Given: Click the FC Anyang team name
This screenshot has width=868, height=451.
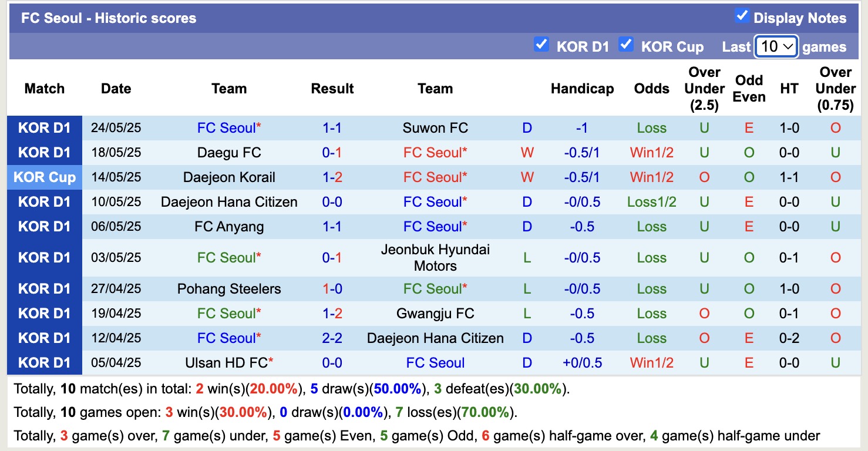Looking at the screenshot, I should [229, 226].
